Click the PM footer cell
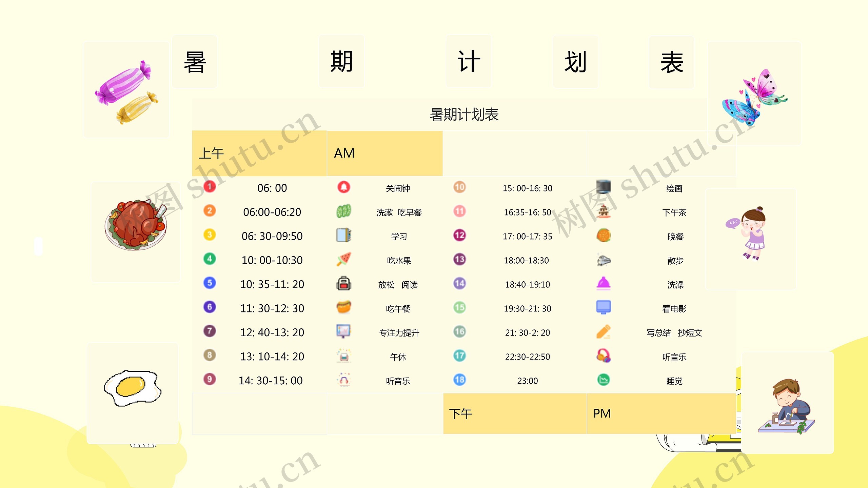The image size is (868, 488). tap(661, 413)
